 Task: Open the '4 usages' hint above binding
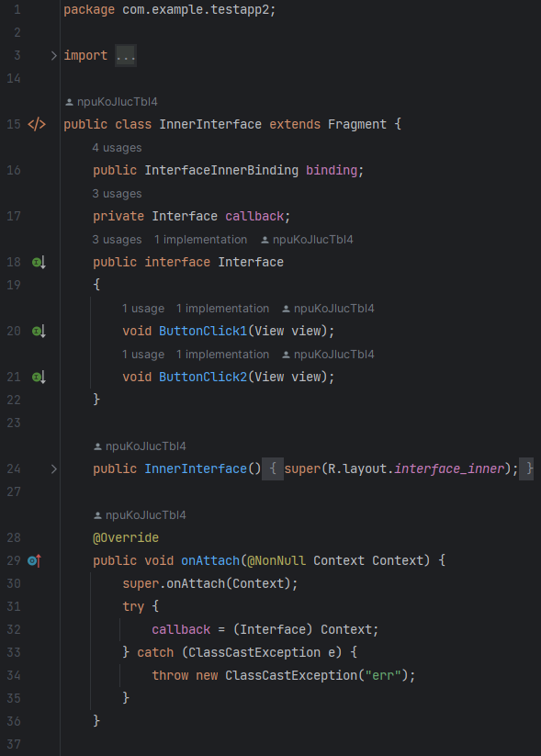coord(117,148)
